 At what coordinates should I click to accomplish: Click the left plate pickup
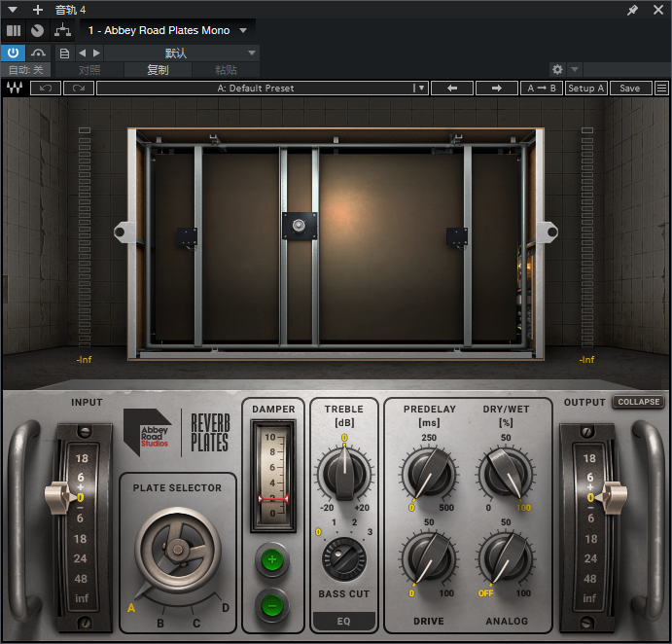click(188, 237)
